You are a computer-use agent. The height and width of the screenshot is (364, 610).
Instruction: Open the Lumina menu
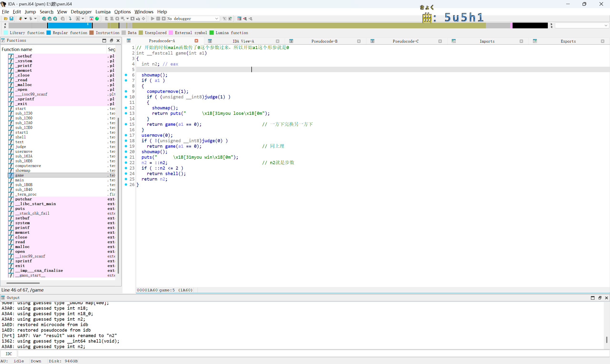click(x=103, y=12)
